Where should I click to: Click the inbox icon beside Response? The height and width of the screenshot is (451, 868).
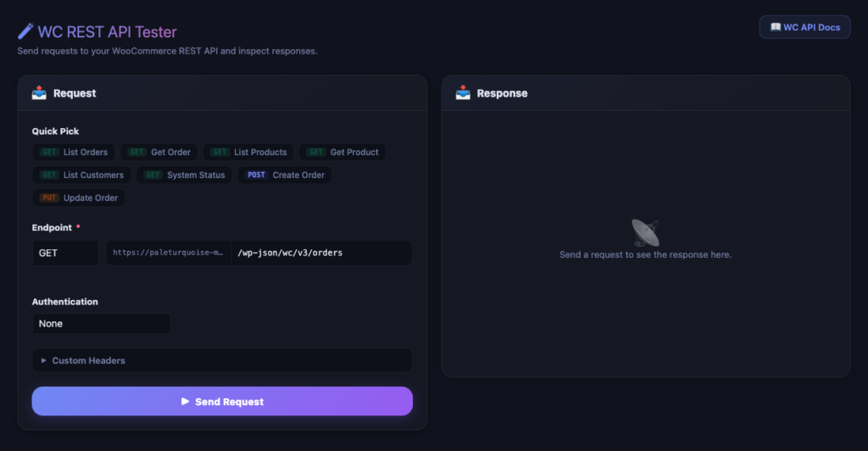tap(463, 93)
